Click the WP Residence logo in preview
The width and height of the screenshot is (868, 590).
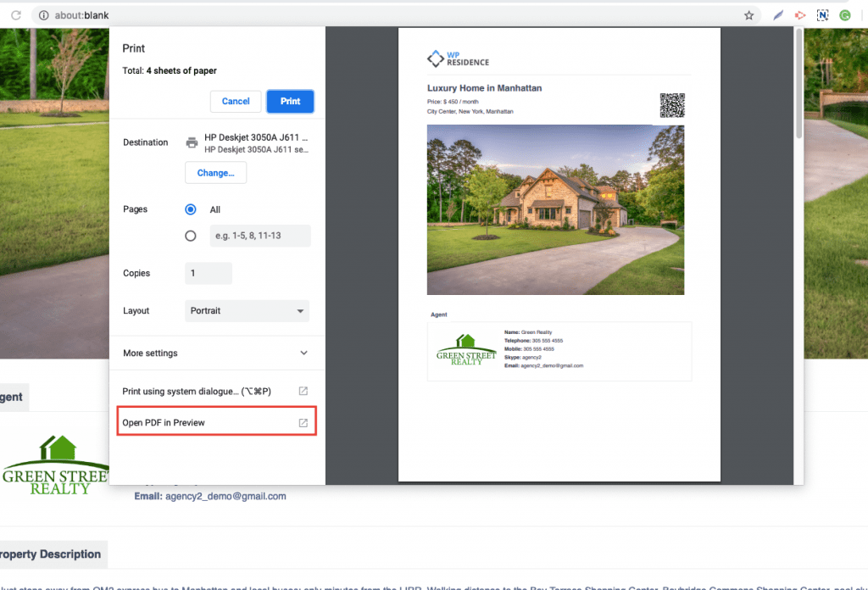[458, 58]
